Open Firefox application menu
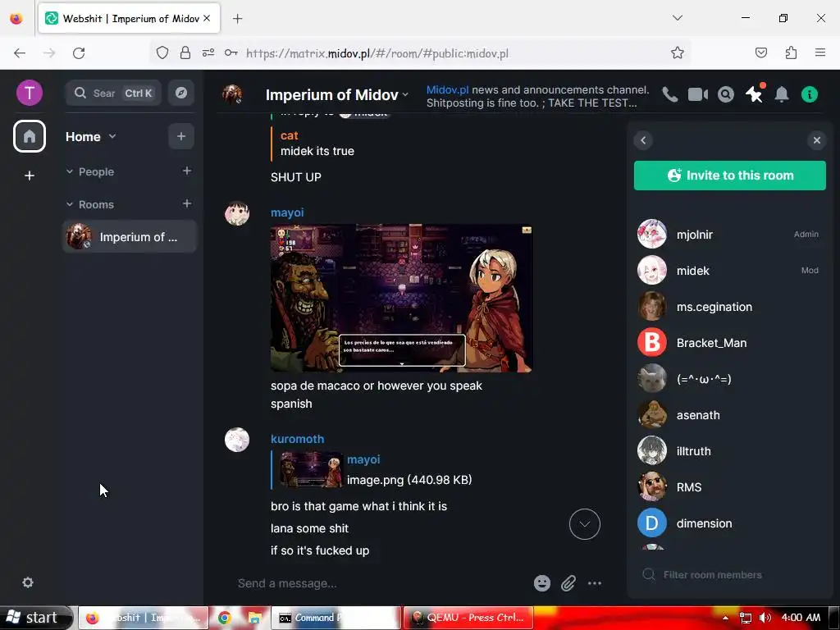 [820, 52]
